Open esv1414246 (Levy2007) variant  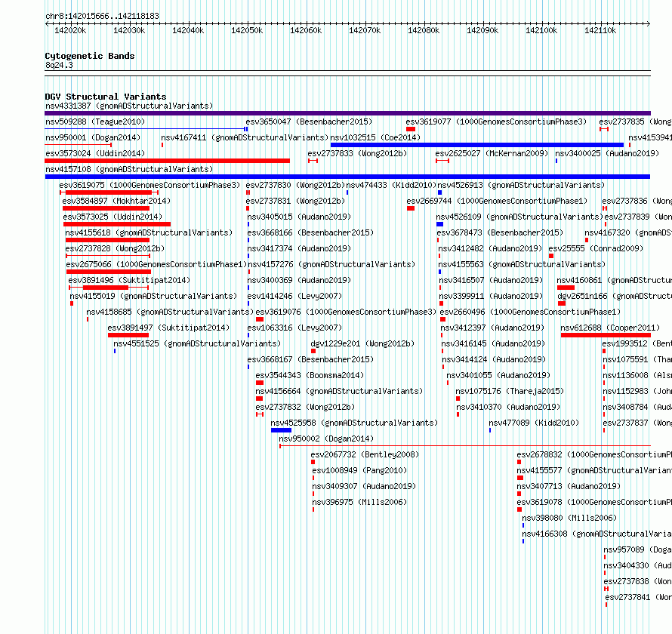295,296
